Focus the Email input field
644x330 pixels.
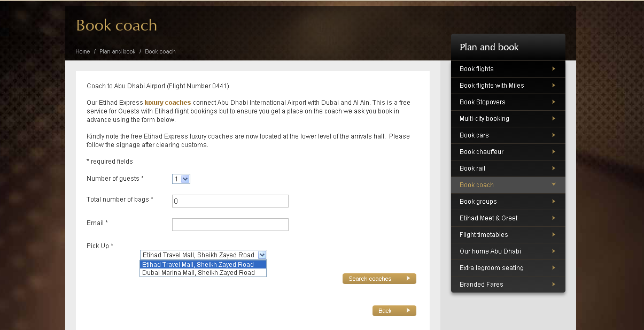click(x=230, y=225)
